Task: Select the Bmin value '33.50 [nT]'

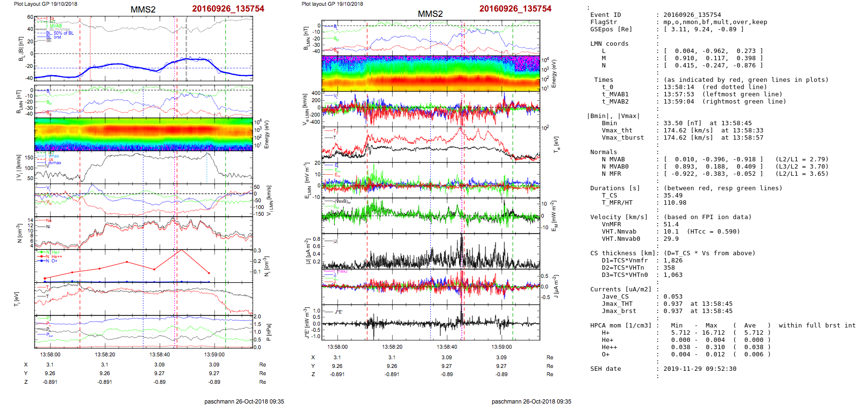Action: click(x=683, y=123)
